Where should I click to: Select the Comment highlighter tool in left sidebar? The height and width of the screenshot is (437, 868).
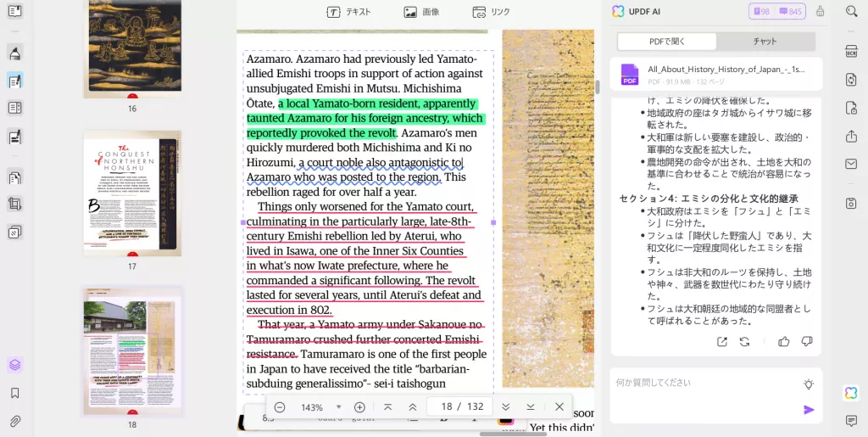15,53
